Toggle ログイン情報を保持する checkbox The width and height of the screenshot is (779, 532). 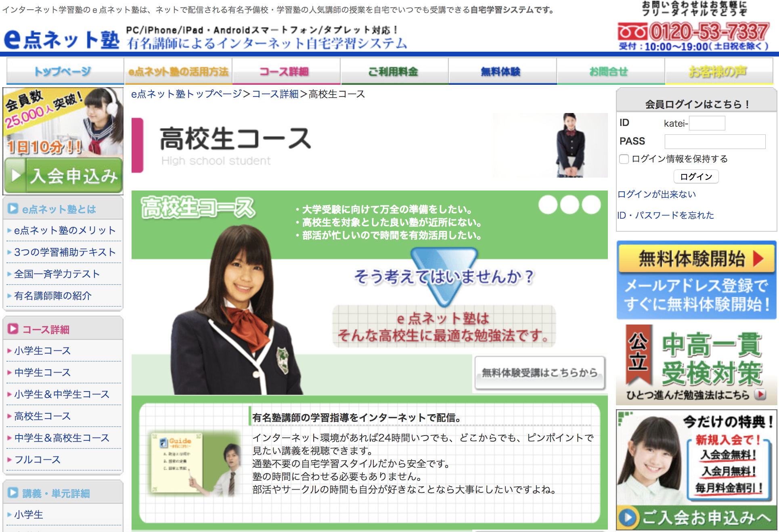point(624,159)
